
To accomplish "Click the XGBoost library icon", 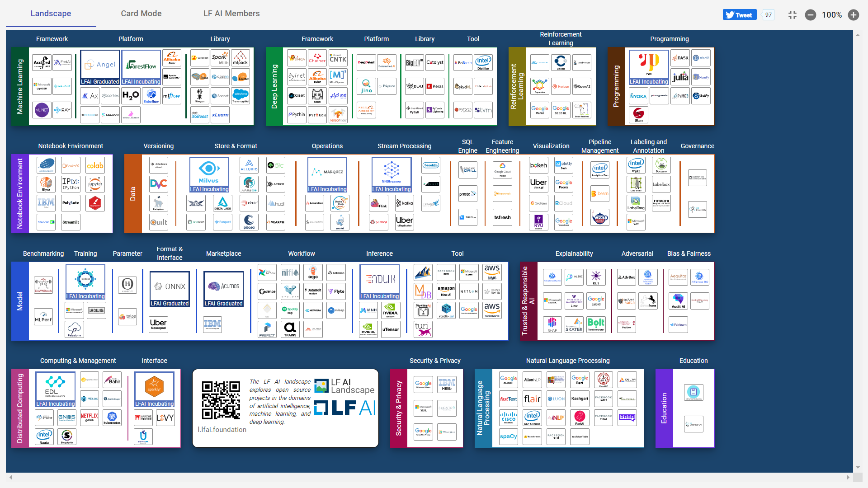I will pyautogui.click(x=200, y=115).
